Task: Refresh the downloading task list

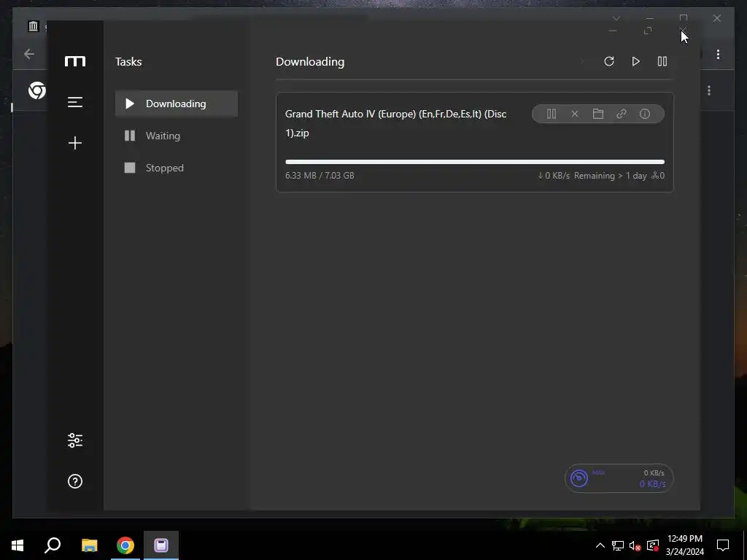Action: click(x=609, y=61)
